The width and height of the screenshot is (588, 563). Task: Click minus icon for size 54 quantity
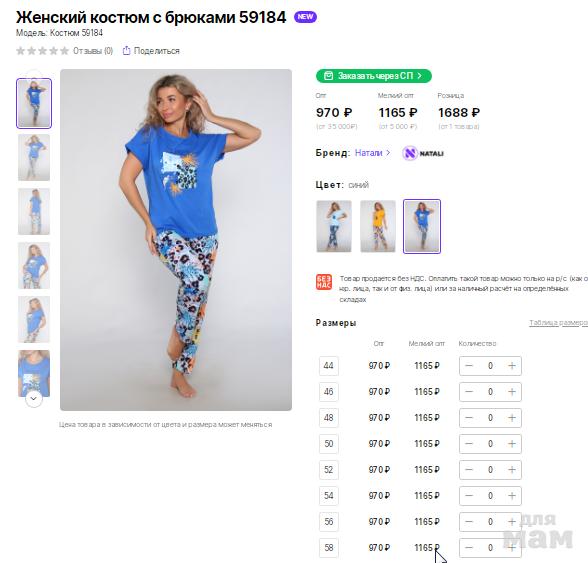(469, 495)
